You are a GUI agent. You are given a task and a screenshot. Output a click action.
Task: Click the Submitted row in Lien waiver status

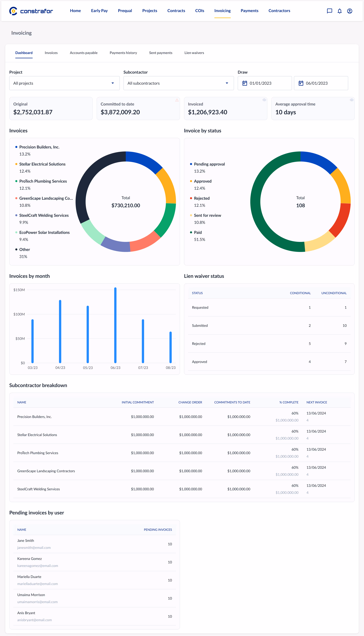(x=269, y=326)
